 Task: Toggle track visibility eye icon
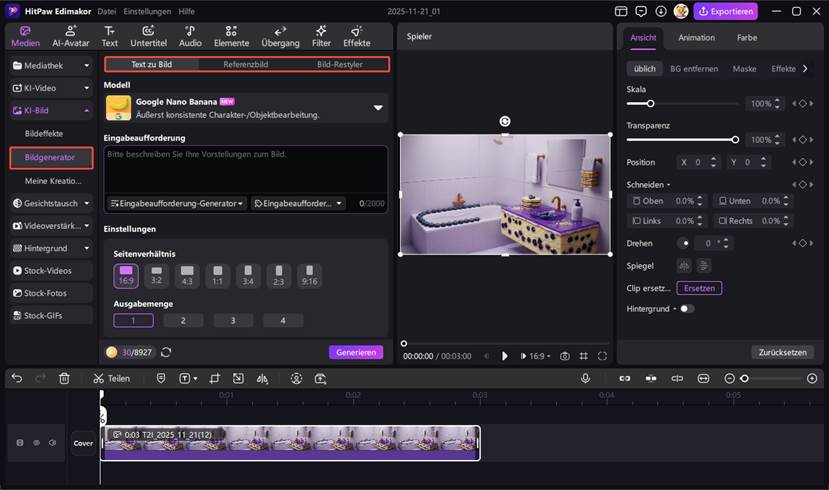click(35, 443)
